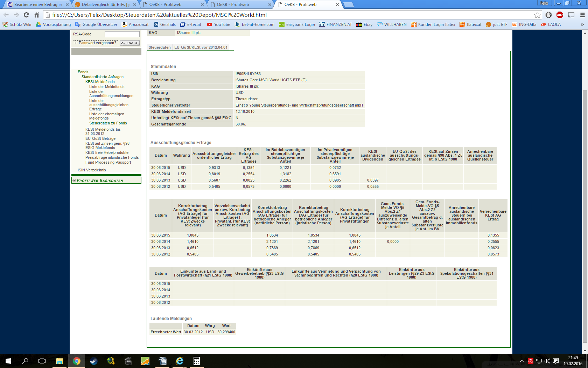Expand the bookmarks bar overflow chevron
588x368 pixels.
click(x=582, y=25)
